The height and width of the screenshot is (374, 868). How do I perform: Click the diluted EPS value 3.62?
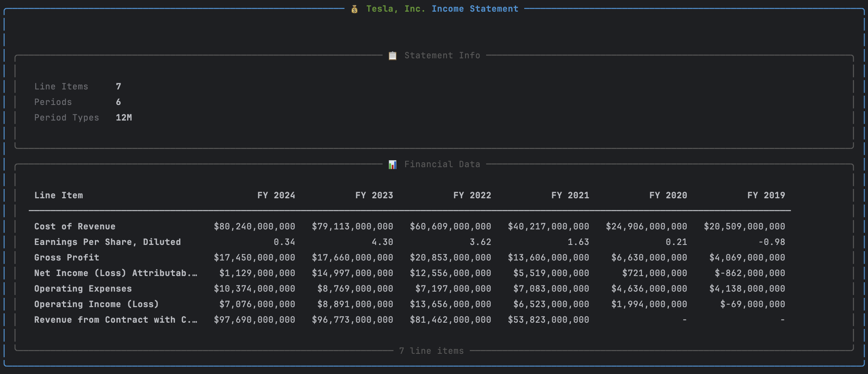(x=480, y=242)
